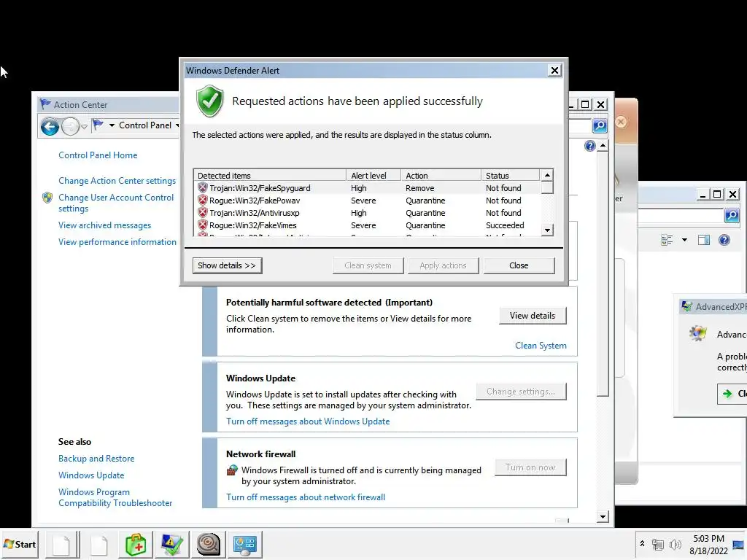Turn off messages about Windows Update
The image size is (747, 560).
[x=308, y=421]
